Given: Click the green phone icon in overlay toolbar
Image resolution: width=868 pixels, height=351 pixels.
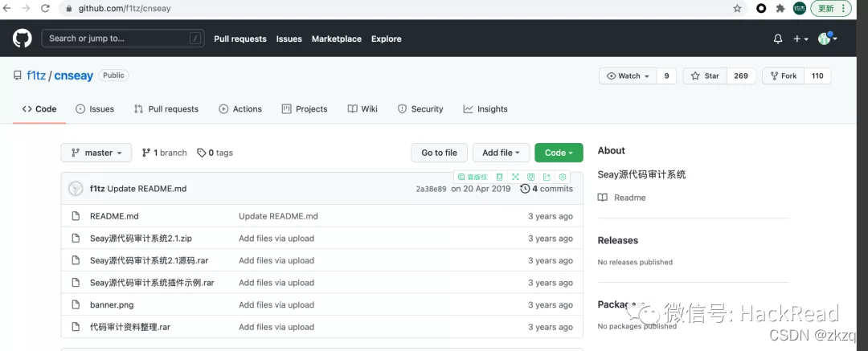Looking at the screenshot, I should [x=499, y=178].
